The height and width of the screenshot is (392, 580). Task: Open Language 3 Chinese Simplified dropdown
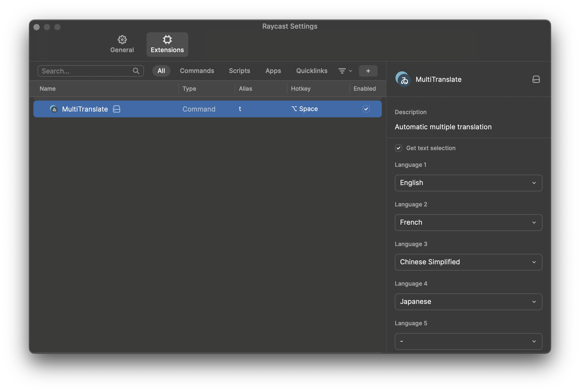pyautogui.click(x=468, y=262)
